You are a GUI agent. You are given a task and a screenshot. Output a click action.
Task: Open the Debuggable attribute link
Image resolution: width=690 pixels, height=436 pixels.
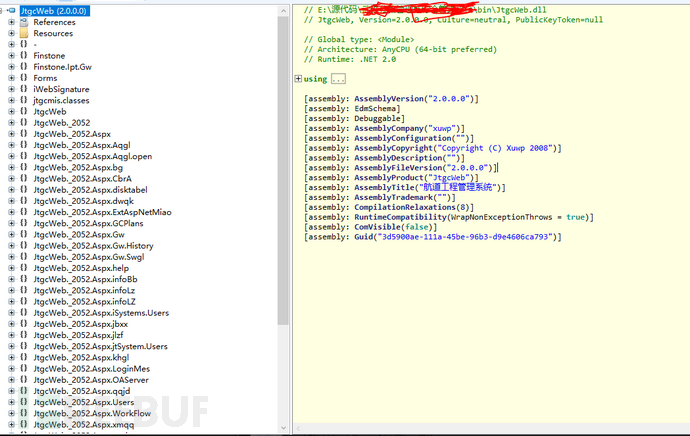point(377,118)
